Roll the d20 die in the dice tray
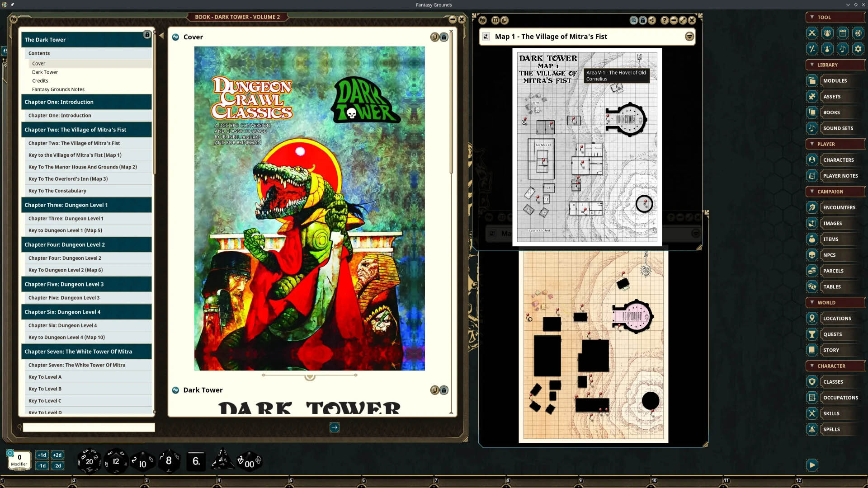Viewport: 868px width, 488px height. (89, 461)
